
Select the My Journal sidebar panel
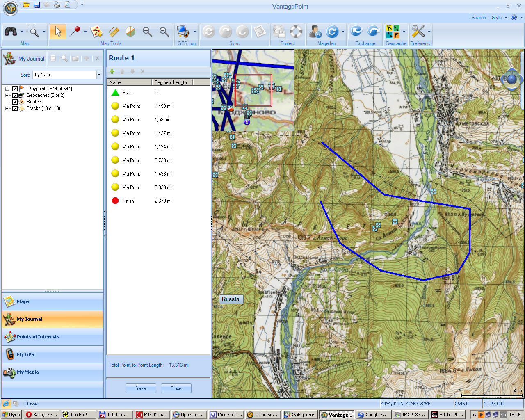(52, 319)
